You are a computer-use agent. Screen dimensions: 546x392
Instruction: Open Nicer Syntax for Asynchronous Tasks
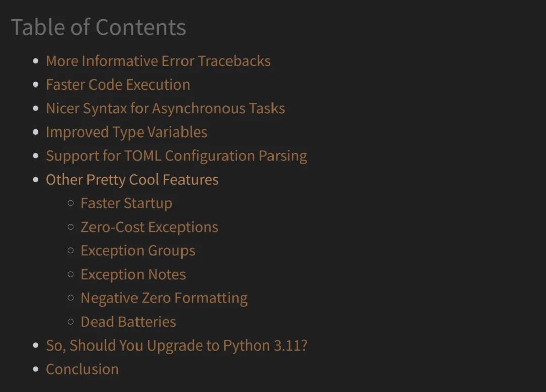(x=165, y=109)
